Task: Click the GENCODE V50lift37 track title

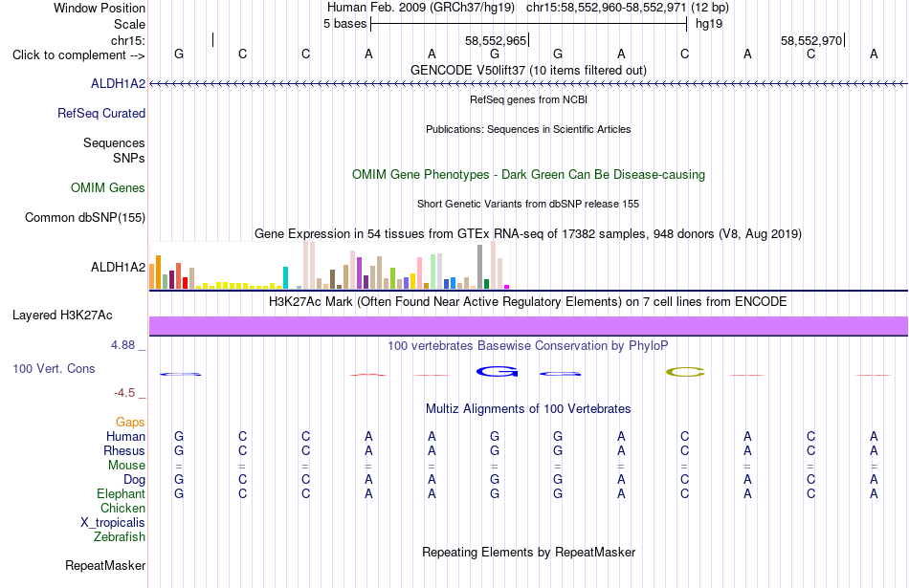Action: [528, 70]
